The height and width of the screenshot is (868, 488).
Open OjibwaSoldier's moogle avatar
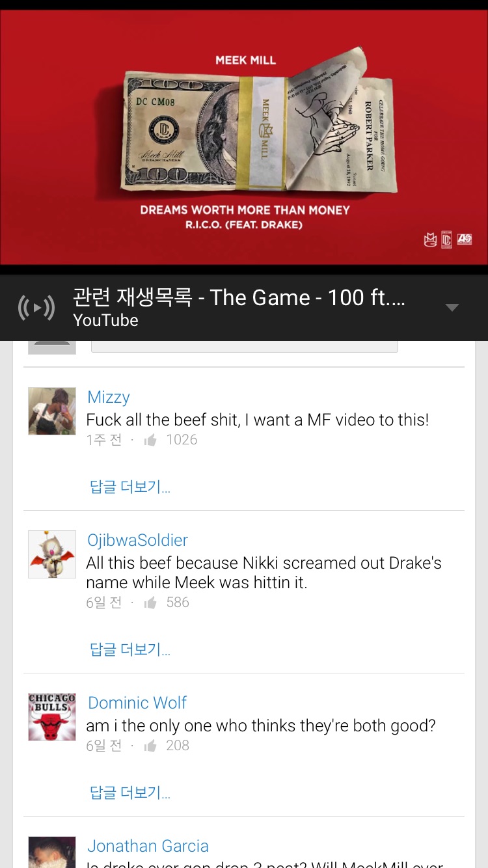point(52,554)
